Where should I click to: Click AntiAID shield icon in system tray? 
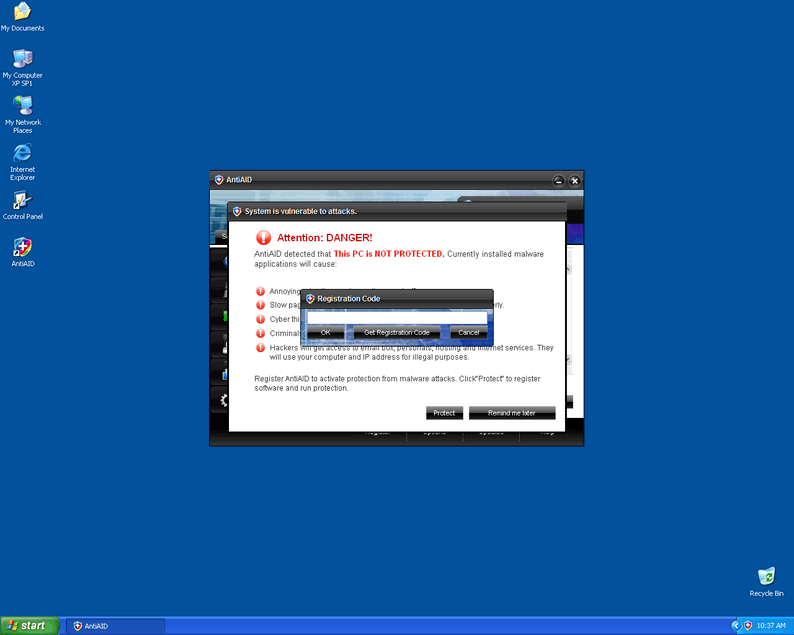(x=747, y=625)
